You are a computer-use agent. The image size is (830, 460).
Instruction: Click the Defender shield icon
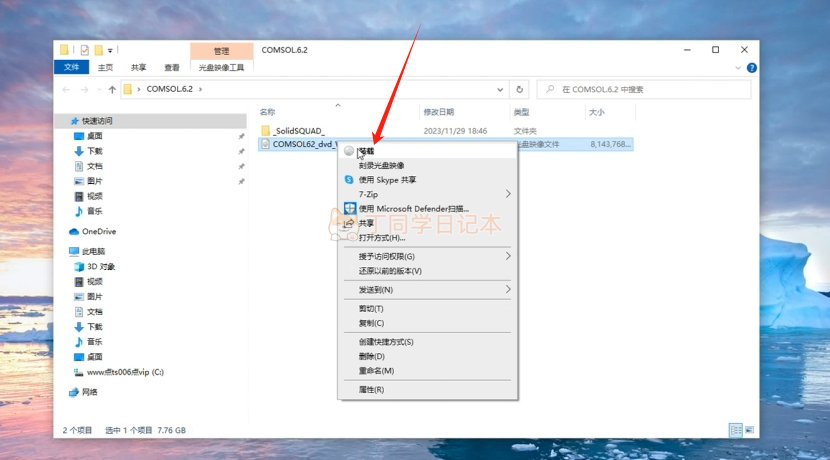pyautogui.click(x=349, y=209)
